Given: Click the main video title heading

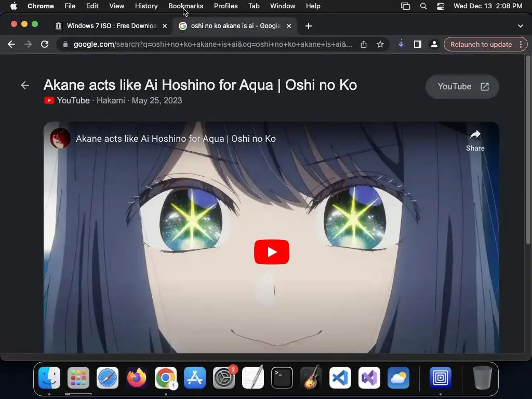Looking at the screenshot, I should [x=200, y=85].
